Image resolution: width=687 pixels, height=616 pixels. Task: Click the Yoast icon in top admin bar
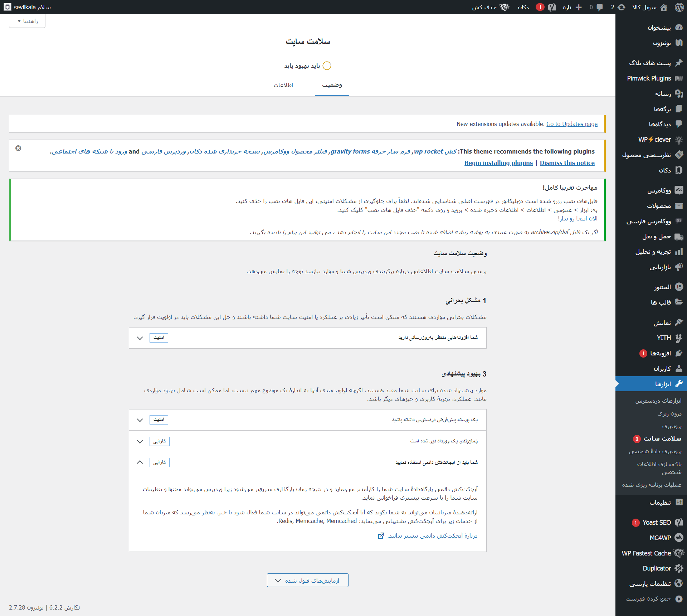(552, 7)
